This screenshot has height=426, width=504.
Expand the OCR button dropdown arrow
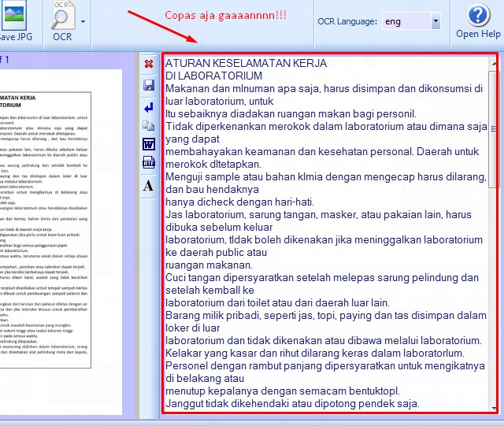coord(83,21)
